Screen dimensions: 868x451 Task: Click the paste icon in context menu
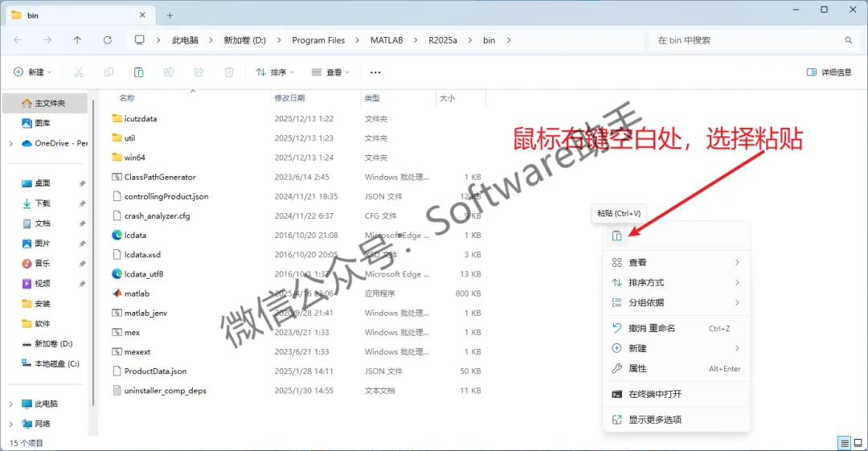(x=616, y=236)
